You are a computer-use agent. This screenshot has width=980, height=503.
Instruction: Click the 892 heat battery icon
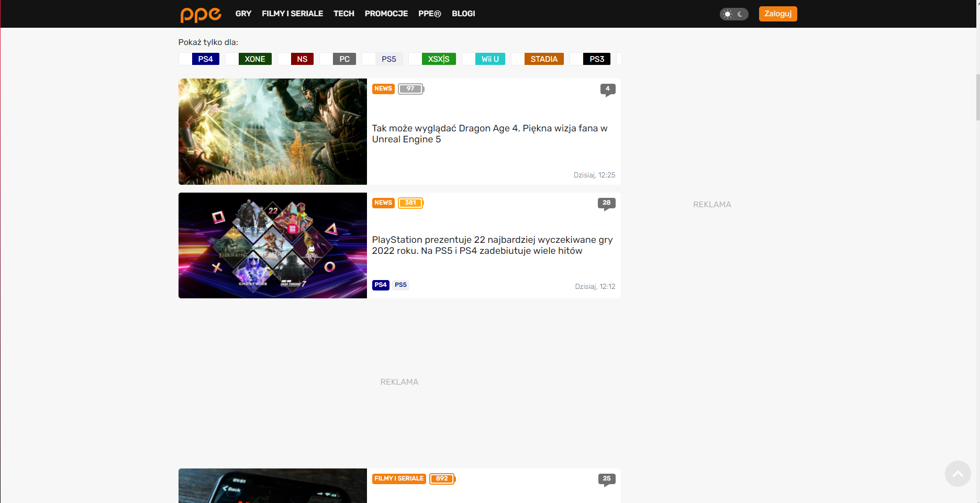point(442,479)
